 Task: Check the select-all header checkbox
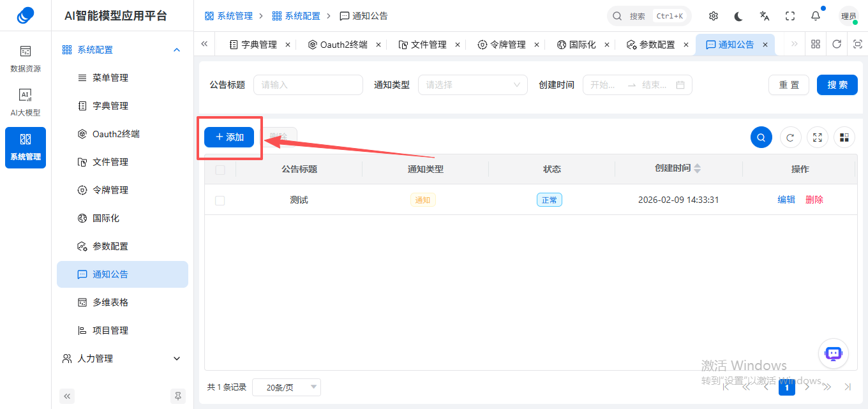coord(220,170)
